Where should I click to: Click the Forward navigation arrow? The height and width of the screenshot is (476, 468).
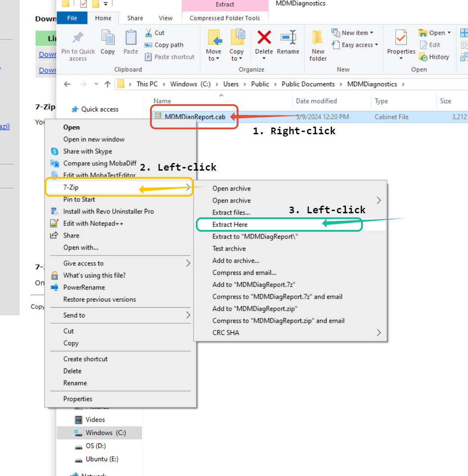tap(83, 84)
